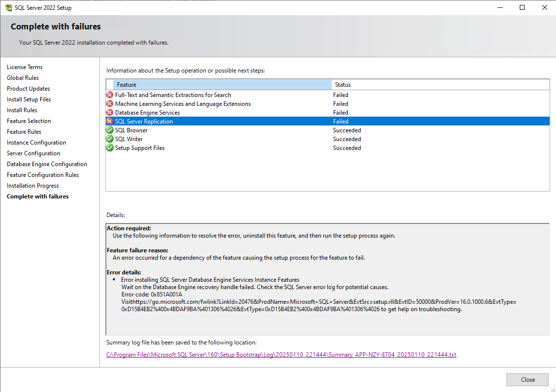Close the setup wizard with the Close button
Viewport: 556px width, 392px height.
(528, 380)
